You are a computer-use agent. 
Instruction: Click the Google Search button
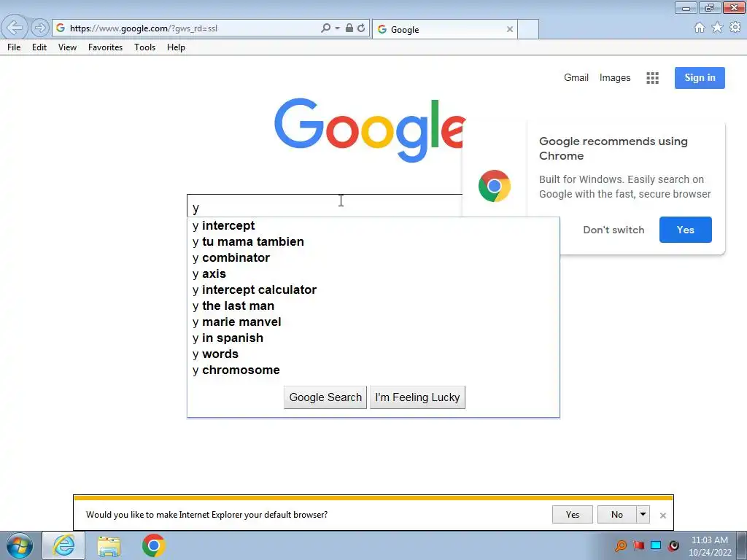[x=325, y=397]
